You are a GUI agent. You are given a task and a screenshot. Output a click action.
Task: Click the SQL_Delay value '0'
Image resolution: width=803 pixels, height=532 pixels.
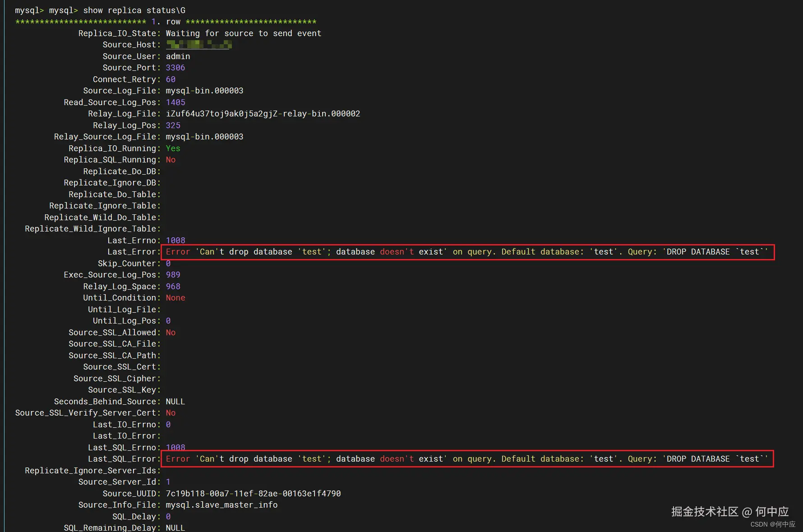[168, 517]
